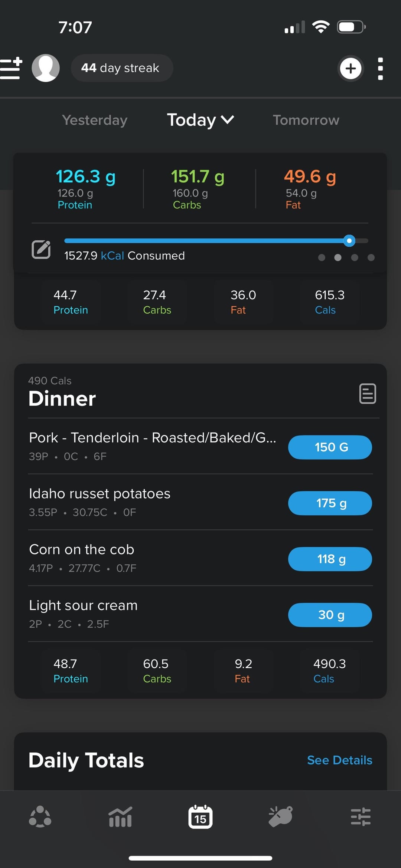This screenshot has width=401, height=868.
Task: Select the calendar diary tab icon
Action: click(x=200, y=817)
